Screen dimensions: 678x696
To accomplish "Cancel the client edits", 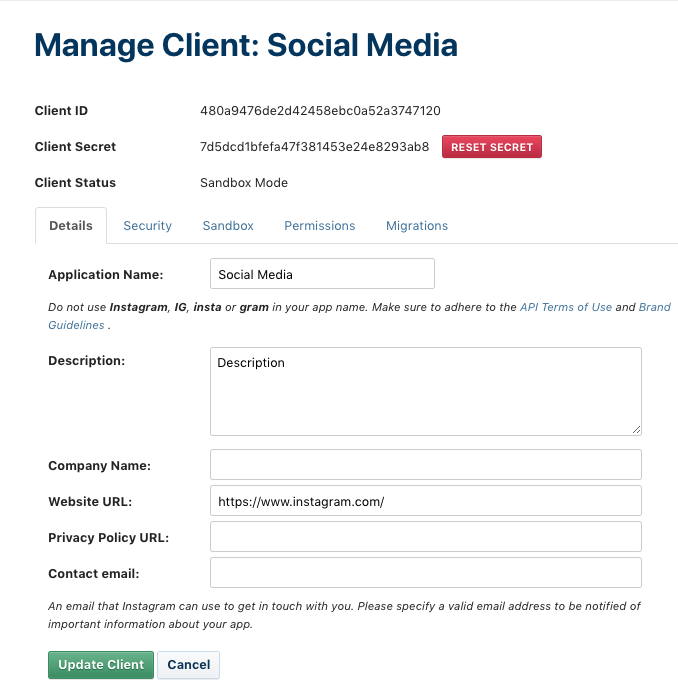I will (189, 665).
